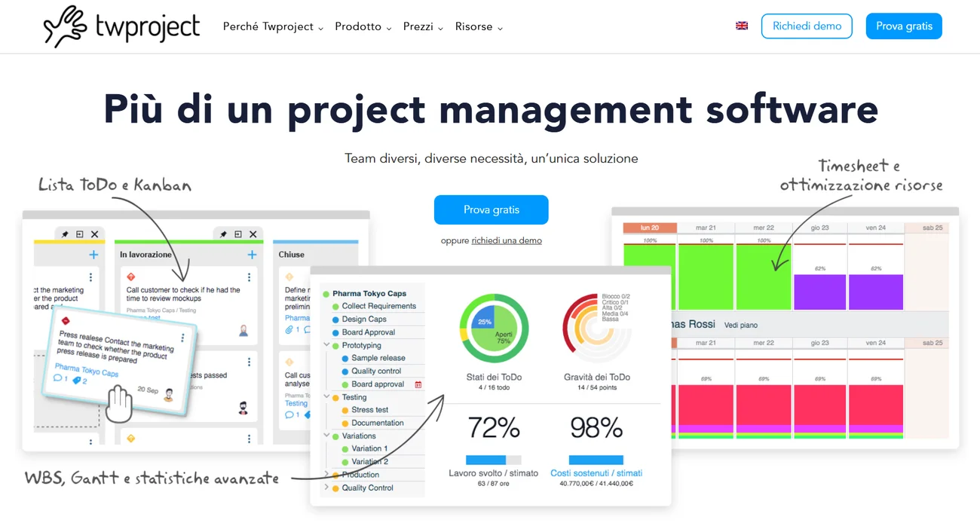Viewport: 980px width, 526px height.
Task: Switch language via the English flag icon
Action: tap(742, 26)
